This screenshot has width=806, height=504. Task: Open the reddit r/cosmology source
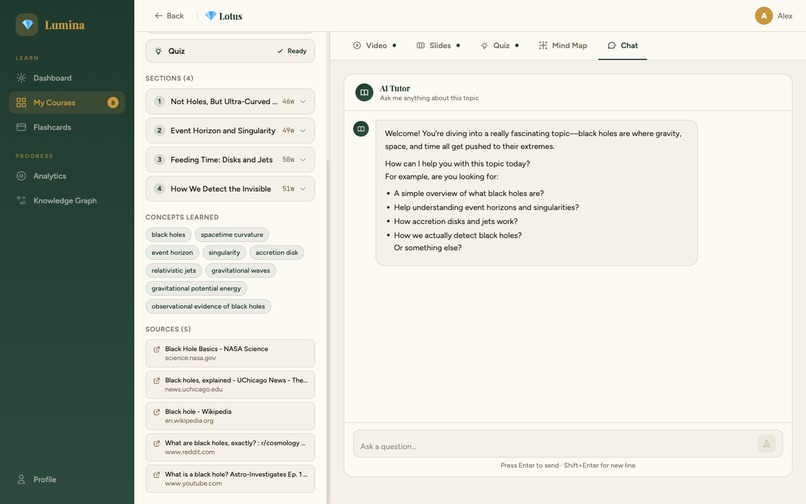pos(230,447)
